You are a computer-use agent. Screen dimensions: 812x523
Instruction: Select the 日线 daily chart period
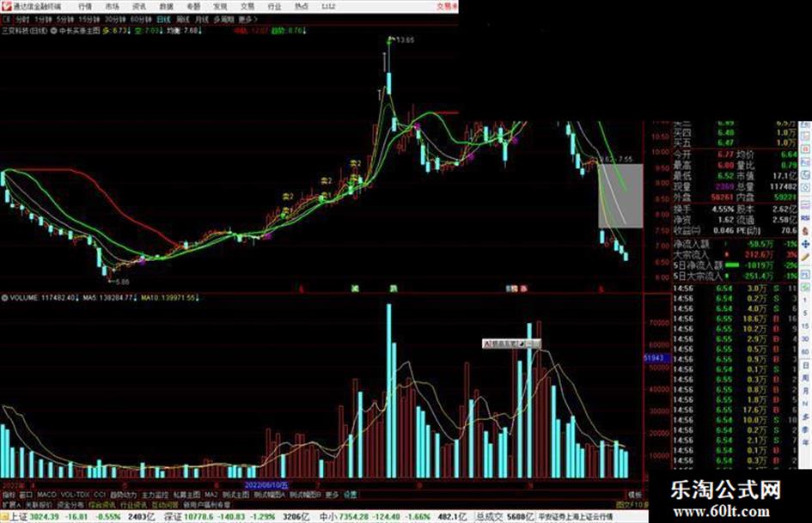tap(163, 19)
